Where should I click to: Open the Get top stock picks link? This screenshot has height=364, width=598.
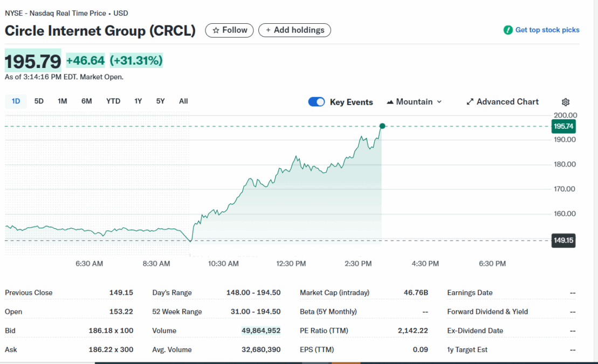pos(547,30)
